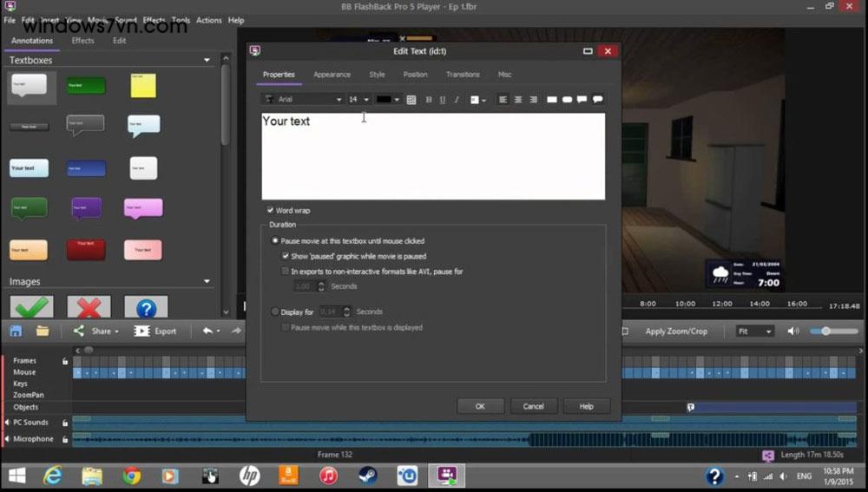This screenshot has height=492, width=868.
Task: Apply underline formatting to text
Action: coord(443,100)
